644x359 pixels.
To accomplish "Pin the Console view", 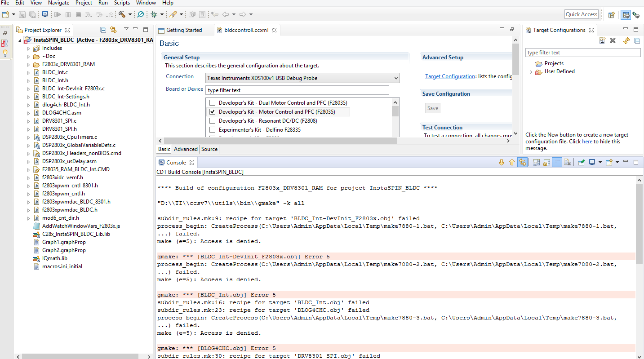I will click(x=582, y=162).
